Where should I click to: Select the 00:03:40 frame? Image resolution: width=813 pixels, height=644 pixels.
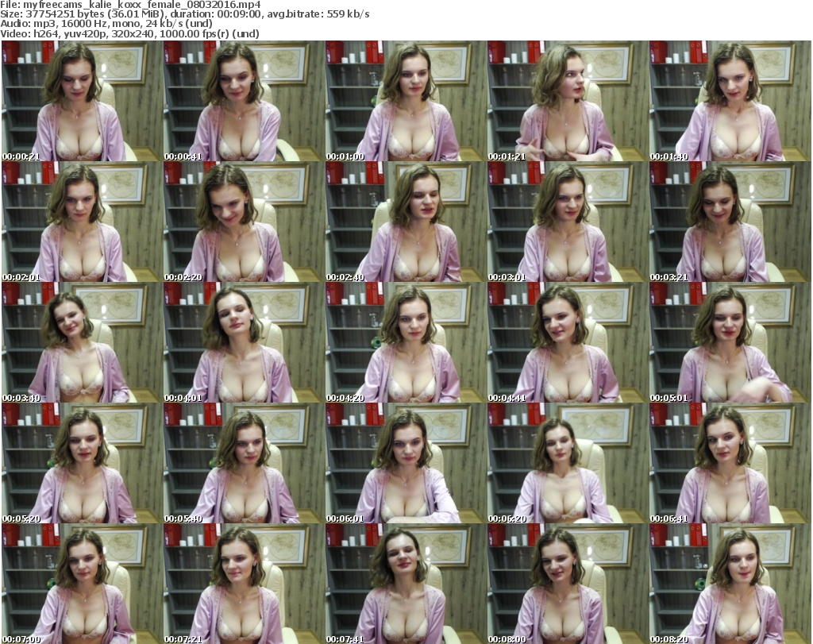coord(82,343)
